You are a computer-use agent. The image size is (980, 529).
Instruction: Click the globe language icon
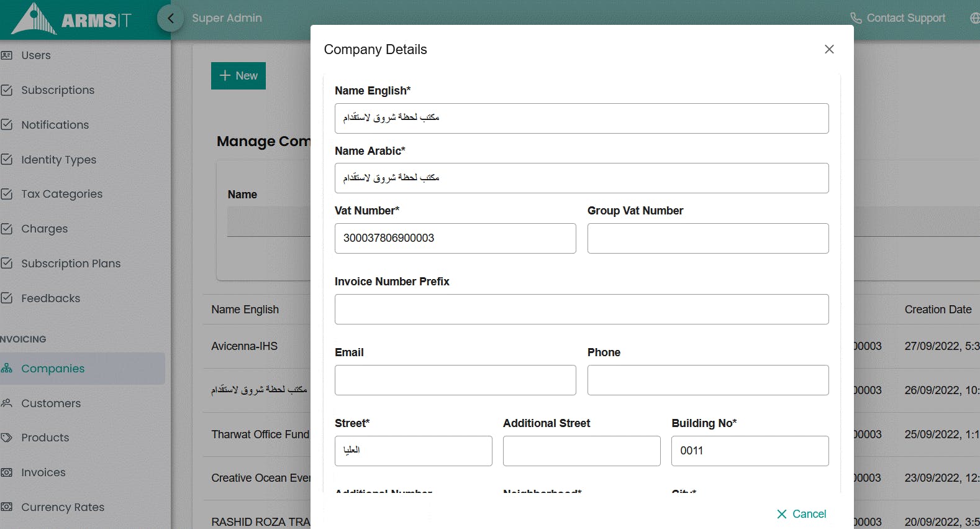coord(975,18)
